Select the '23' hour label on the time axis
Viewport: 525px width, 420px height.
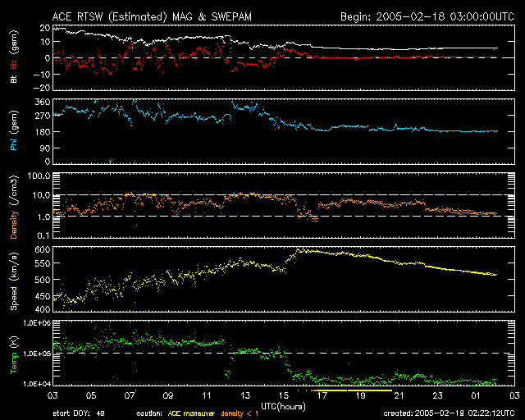coord(437,395)
